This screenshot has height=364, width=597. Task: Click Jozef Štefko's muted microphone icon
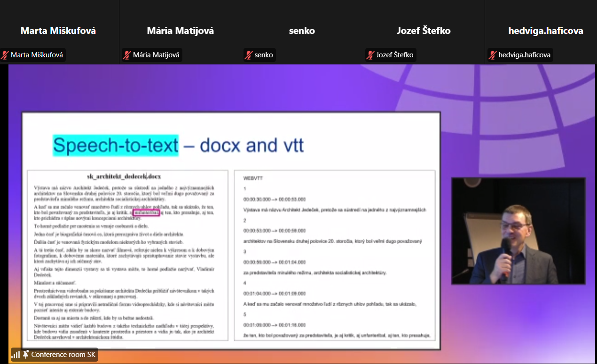pyautogui.click(x=370, y=55)
